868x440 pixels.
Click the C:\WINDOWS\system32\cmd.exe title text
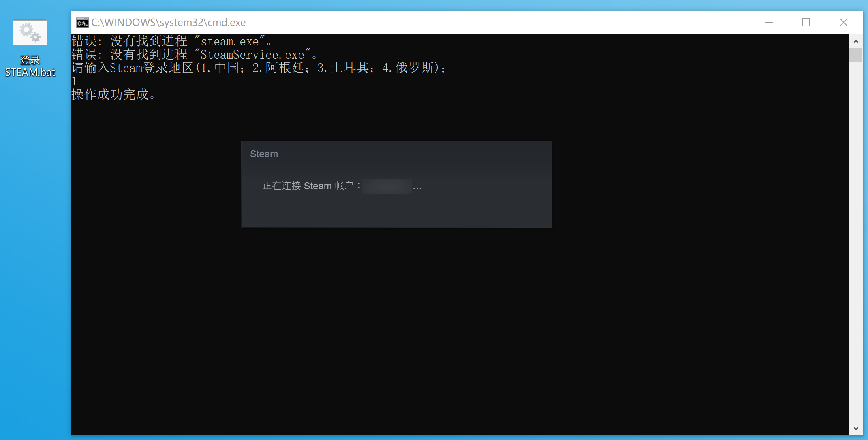click(168, 23)
